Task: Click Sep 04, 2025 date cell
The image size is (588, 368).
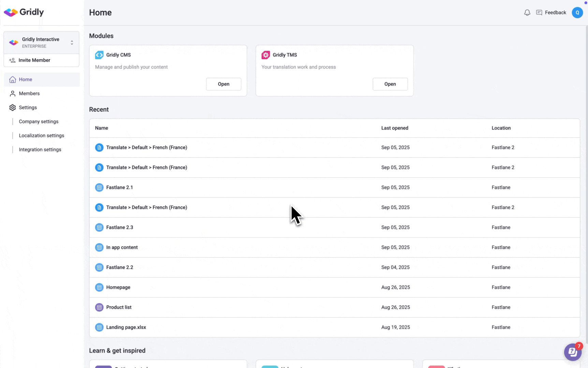Action: tap(395, 267)
